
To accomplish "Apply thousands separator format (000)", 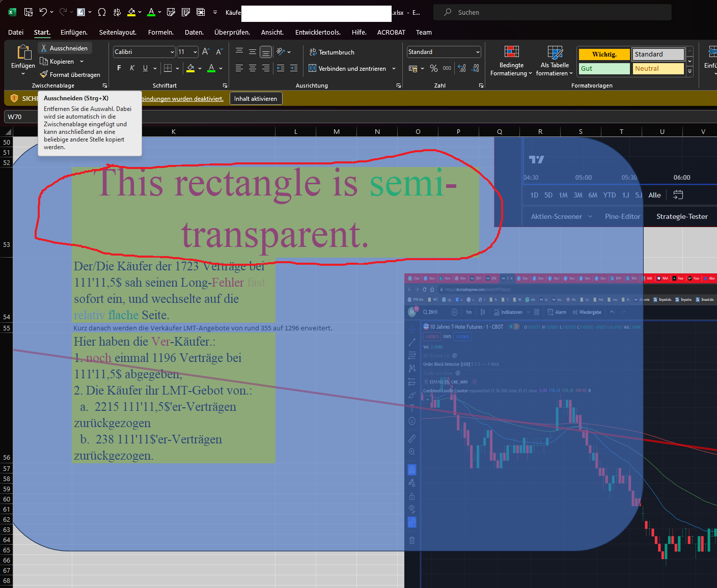I will (447, 68).
